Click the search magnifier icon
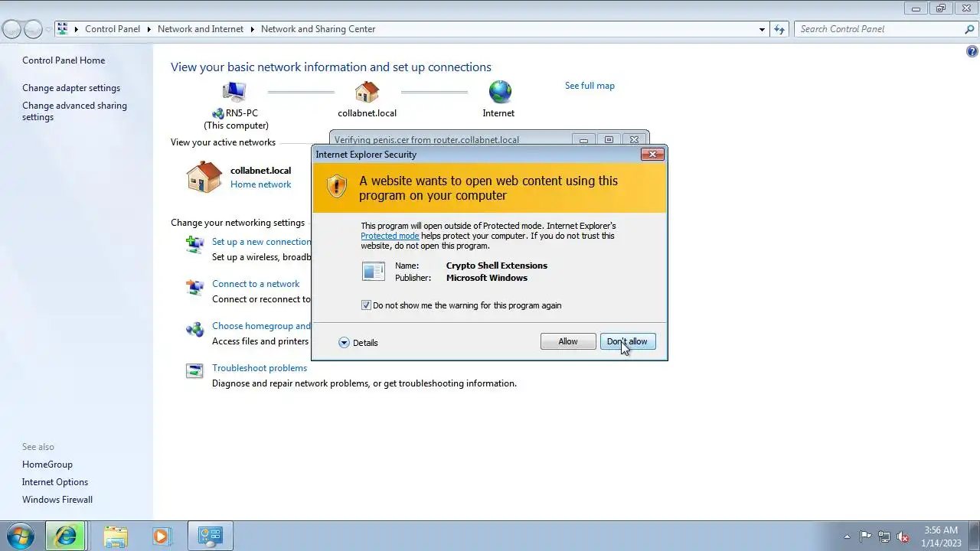This screenshot has width=980, height=551. pos(969,29)
